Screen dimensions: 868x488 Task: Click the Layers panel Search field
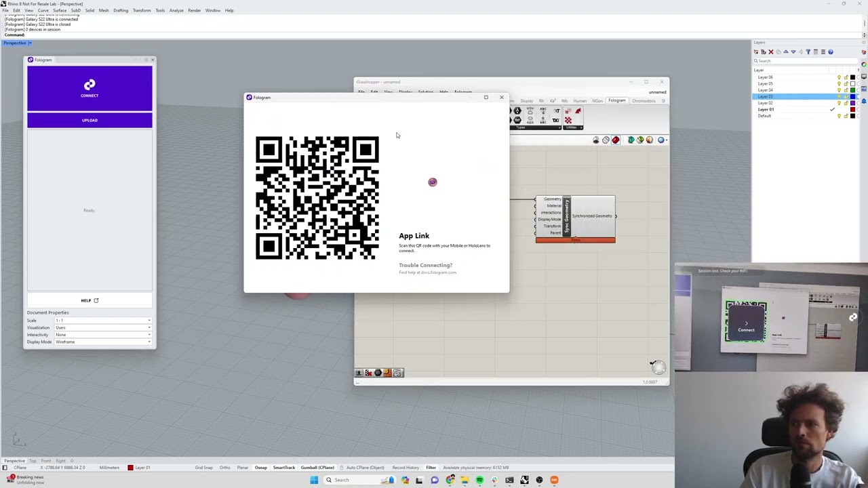pos(806,61)
